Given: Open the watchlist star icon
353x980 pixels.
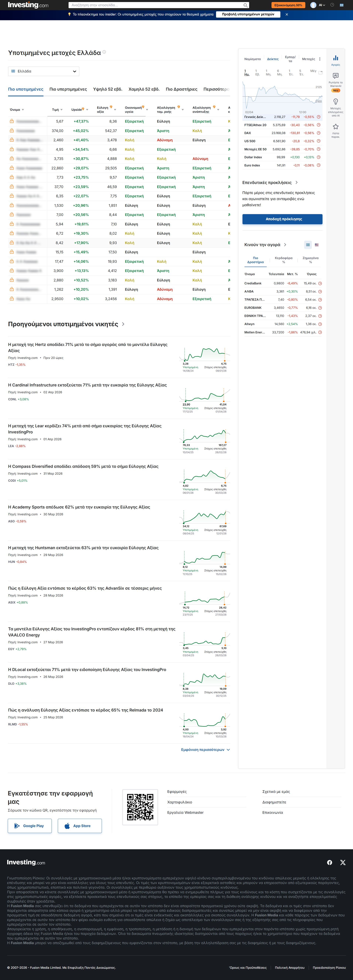Looking at the screenshot, I should pyautogui.click(x=335, y=127).
